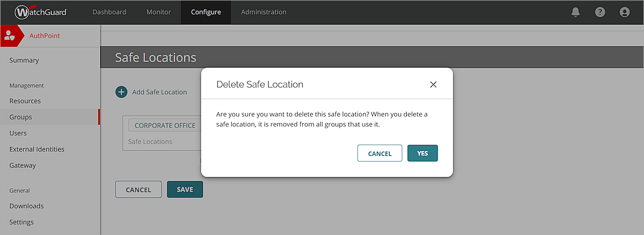Navigate to Resources in the sidebar
Viewport: 644px width, 235px height.
coord(25,101)
